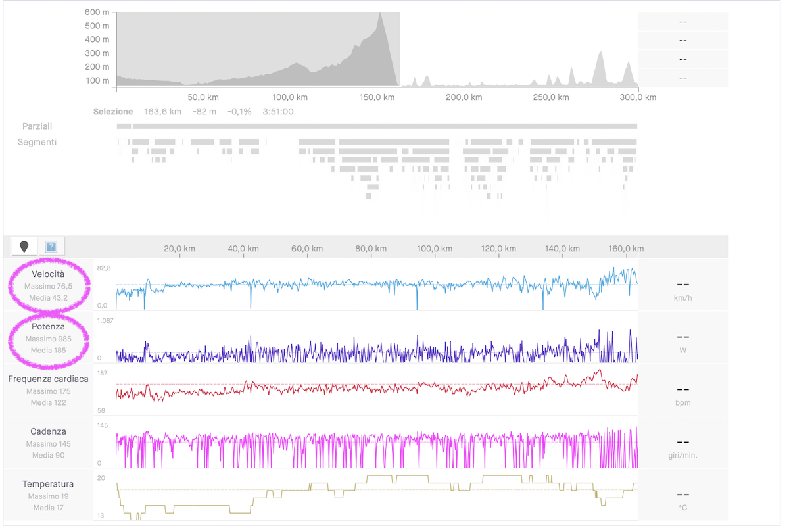The image size is (789, 532).
Task: Click the Media 17 temperature value
Action: [49, 508]
